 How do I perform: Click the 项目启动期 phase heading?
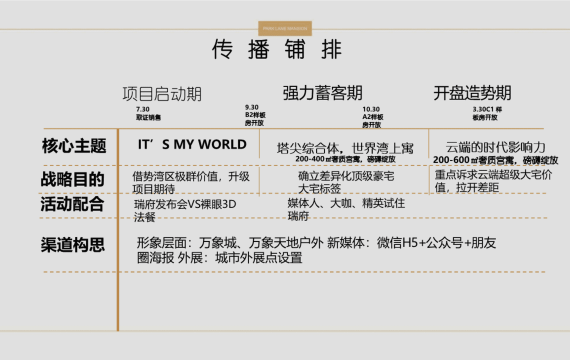pos(162,94)
